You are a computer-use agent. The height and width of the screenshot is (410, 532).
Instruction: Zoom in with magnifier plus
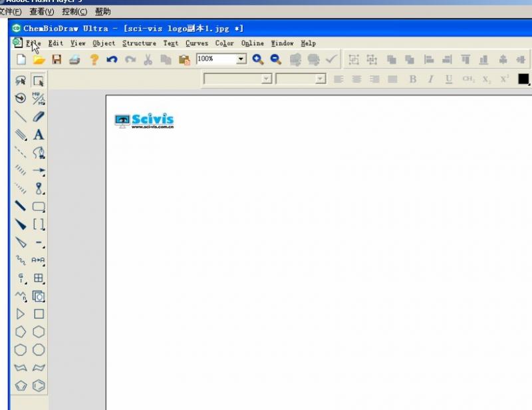tap(258, 59)
